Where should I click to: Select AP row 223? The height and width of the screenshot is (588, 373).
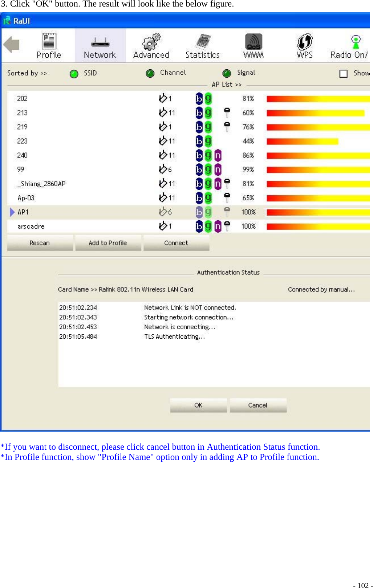[188, 141]
